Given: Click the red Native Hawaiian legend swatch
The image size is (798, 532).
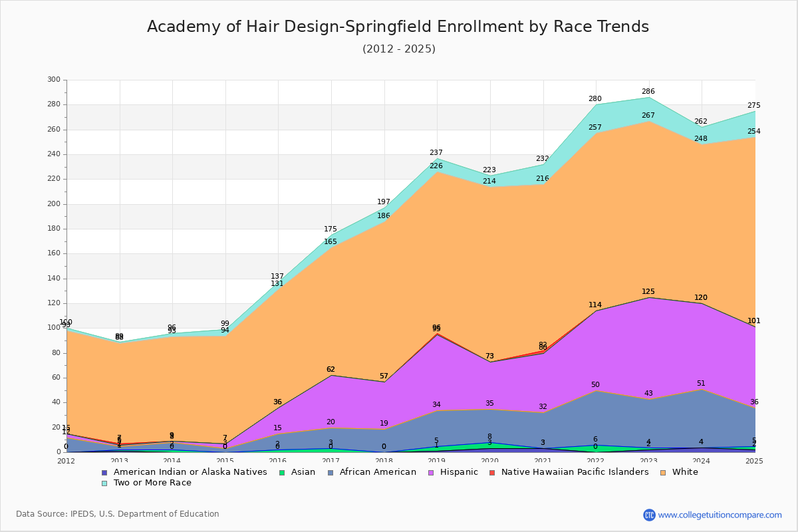Looking at the screenshot, I should click(x=491, y=472).
